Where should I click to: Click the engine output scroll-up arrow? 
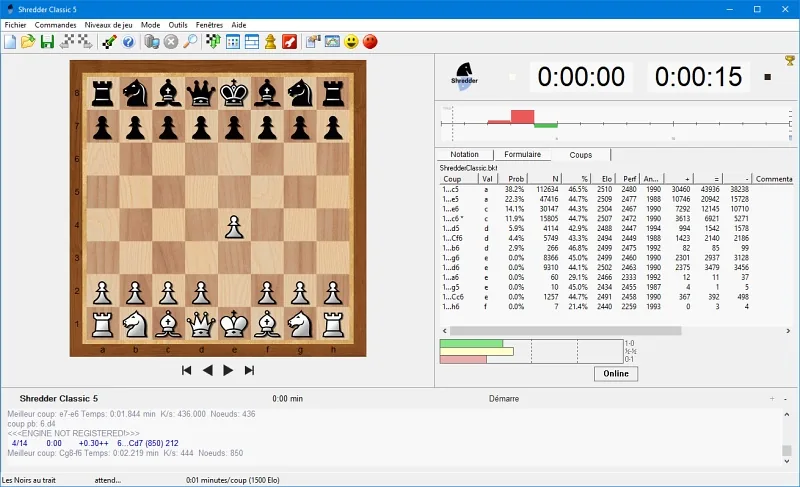coord(787,415)
